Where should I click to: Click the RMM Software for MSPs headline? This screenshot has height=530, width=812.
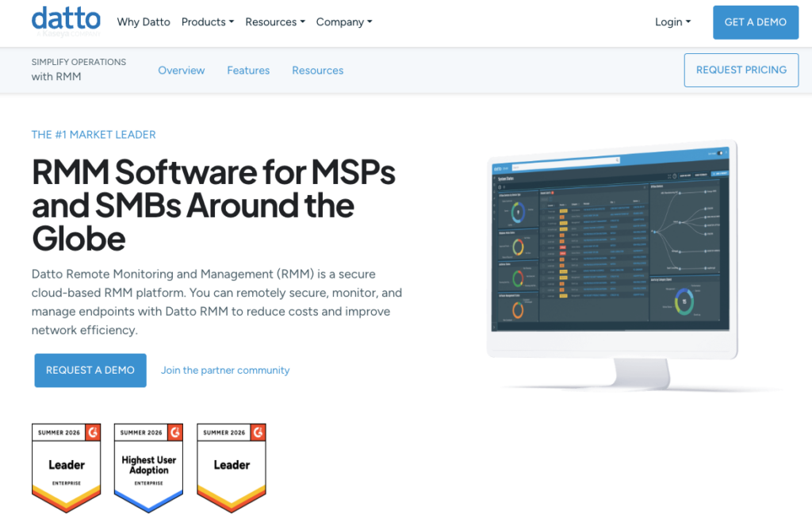213,205
